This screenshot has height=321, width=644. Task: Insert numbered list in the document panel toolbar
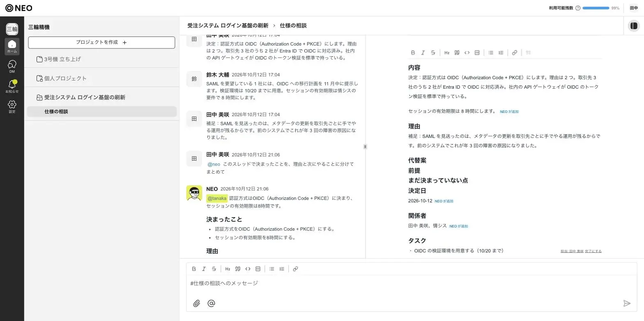[501, 53]
